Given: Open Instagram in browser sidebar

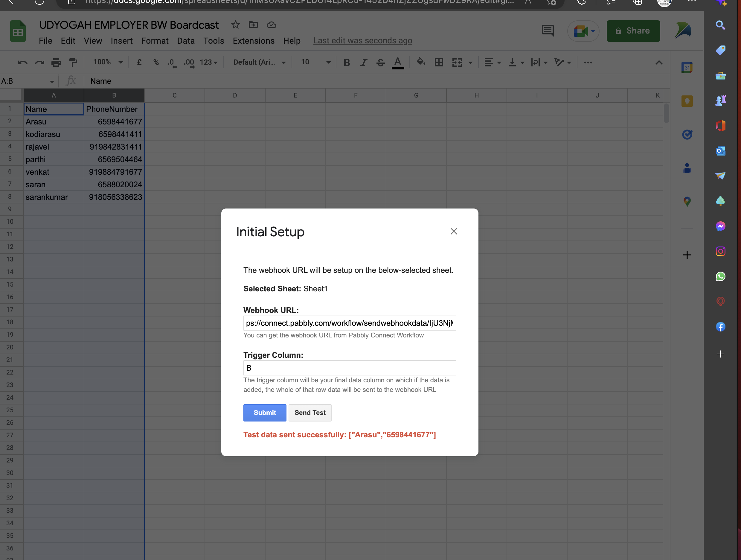Looking at the screenshot, I should 721,251.
